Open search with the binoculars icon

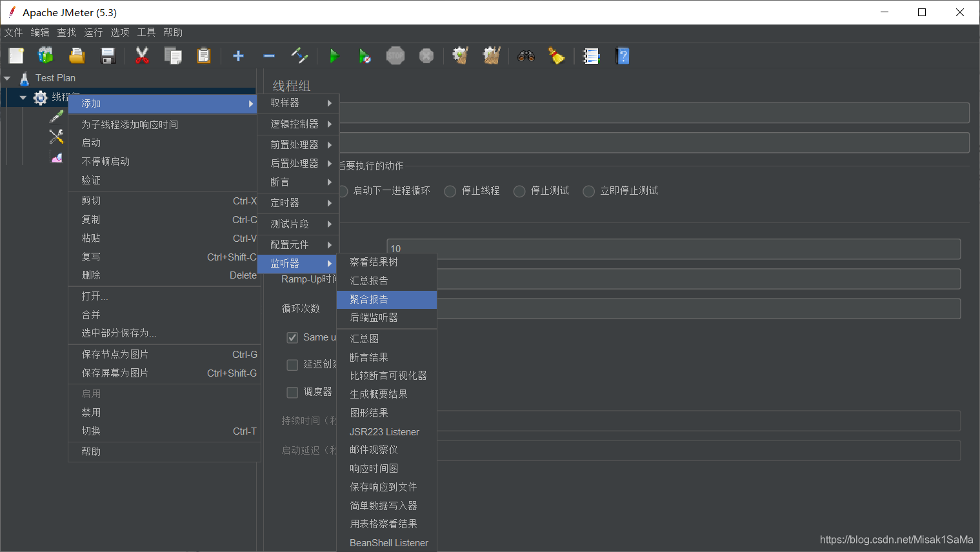pos(526,55)
